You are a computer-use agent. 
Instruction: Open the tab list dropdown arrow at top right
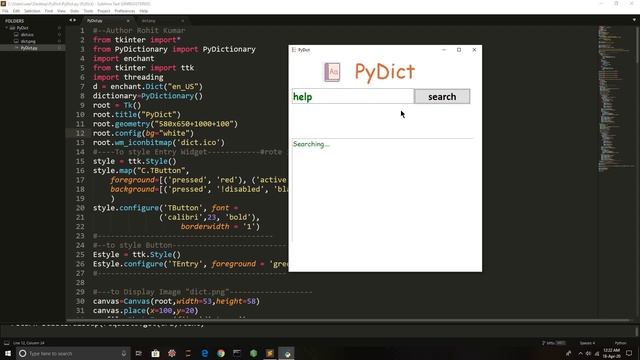pyautogui.click(x=634, y=20)
